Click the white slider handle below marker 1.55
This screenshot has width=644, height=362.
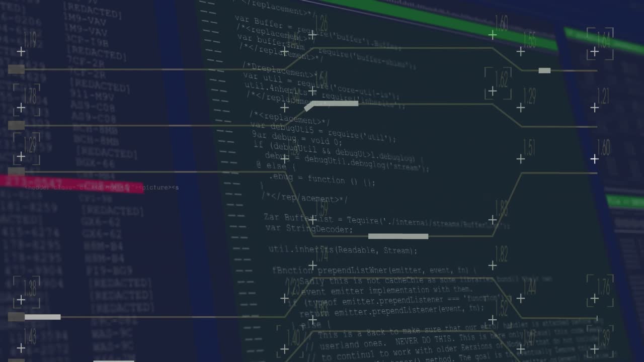(x=544, y=70)
